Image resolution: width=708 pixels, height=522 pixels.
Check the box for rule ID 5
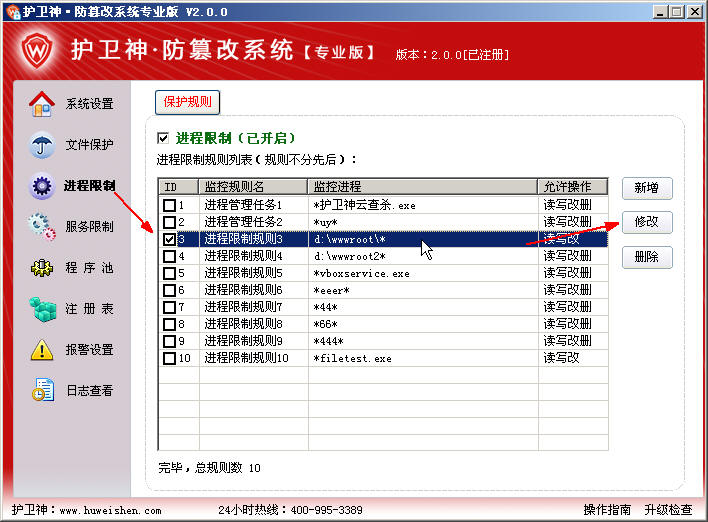tap(169, 273)
